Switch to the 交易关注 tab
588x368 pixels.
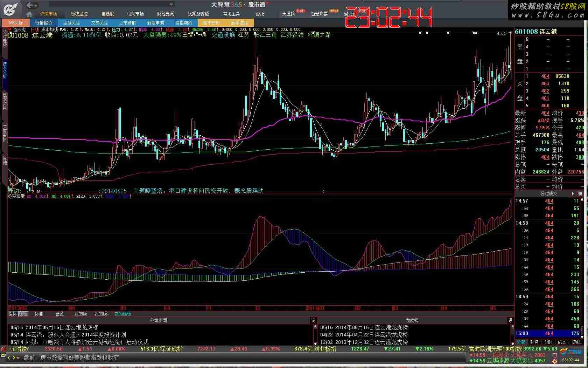pyautogui.click(x=99, y=23)
